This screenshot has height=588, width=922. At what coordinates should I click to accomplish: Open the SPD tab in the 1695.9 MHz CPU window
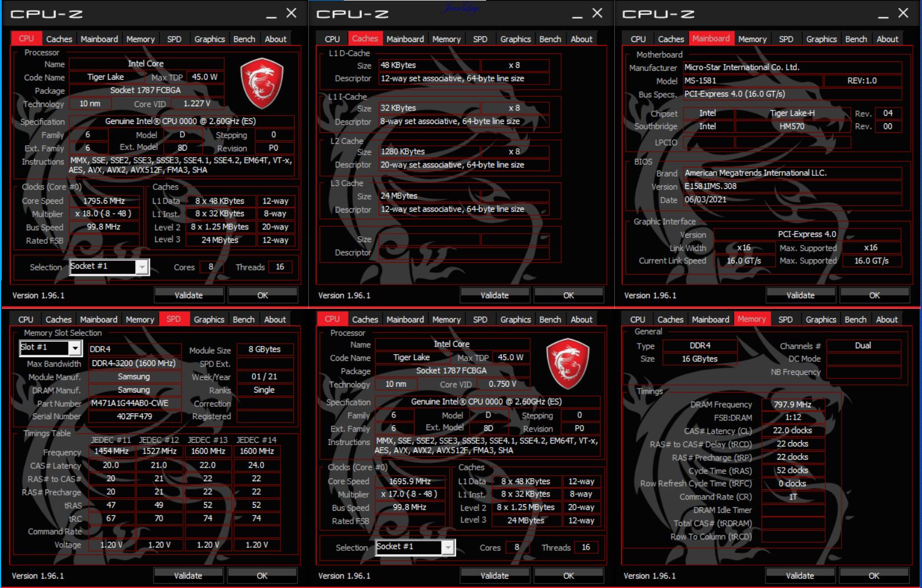pyautogui.click(x=480, y=319)
